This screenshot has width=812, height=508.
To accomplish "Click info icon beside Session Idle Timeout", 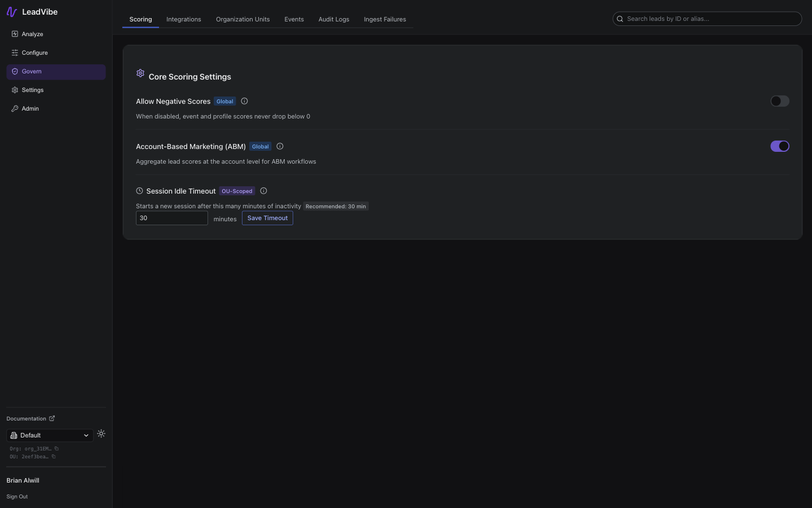I will [x=263, y=191].
